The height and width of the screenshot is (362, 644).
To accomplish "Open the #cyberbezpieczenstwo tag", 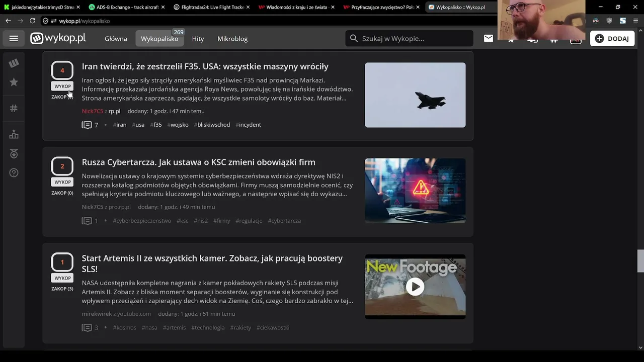I will (x=142, y=221).
